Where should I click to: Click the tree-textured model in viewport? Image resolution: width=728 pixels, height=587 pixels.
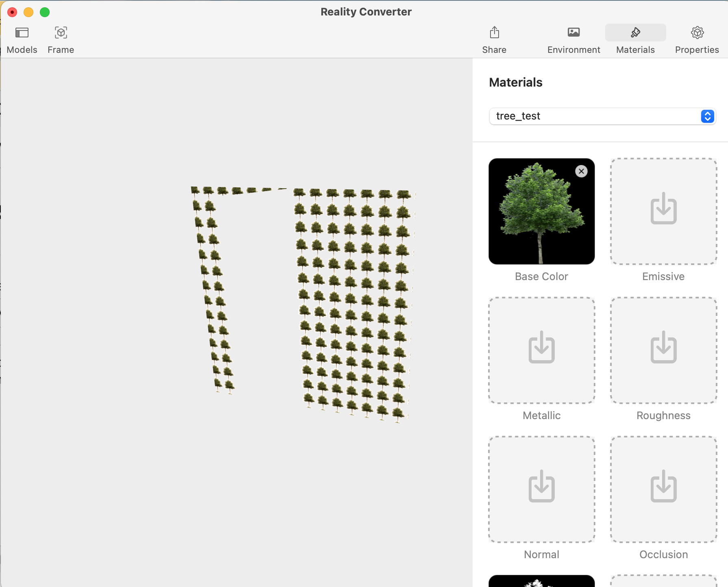[x=352, y=305]
